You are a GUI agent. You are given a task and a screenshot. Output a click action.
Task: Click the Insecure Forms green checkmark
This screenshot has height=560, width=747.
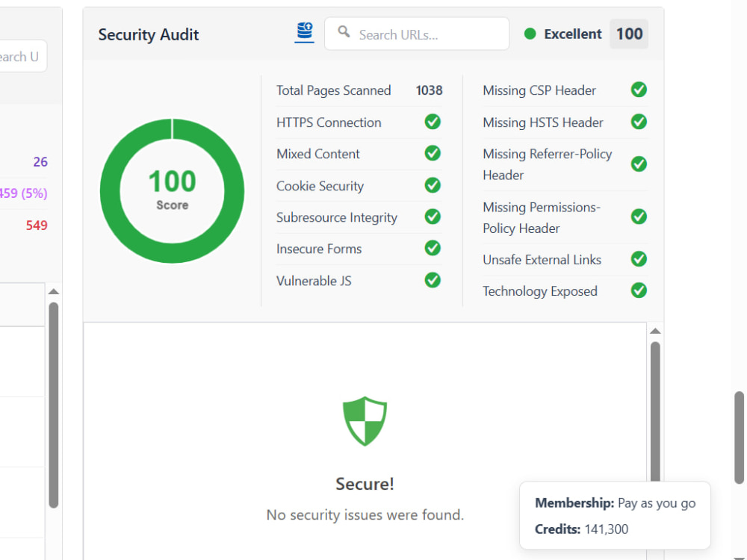click(433, 248)
